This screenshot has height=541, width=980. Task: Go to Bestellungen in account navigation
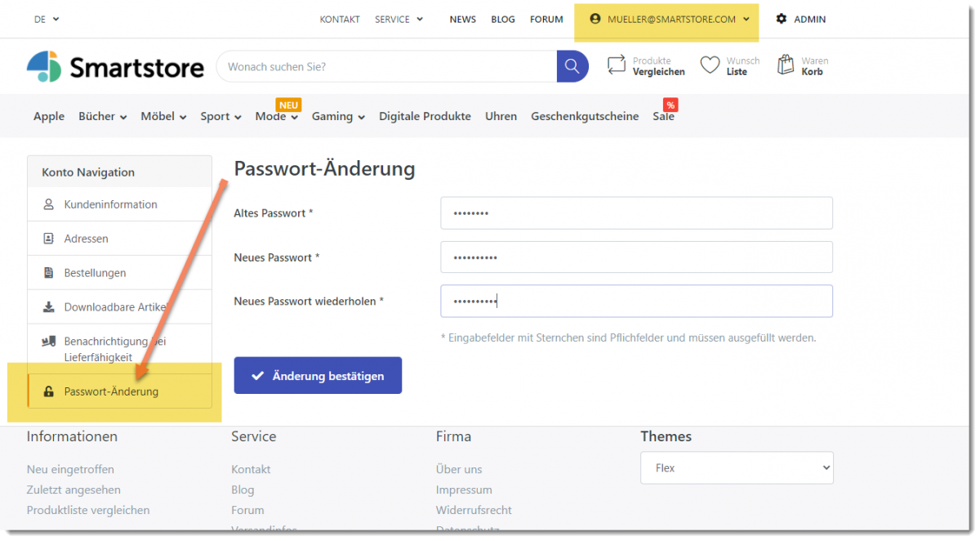(95, 273)
